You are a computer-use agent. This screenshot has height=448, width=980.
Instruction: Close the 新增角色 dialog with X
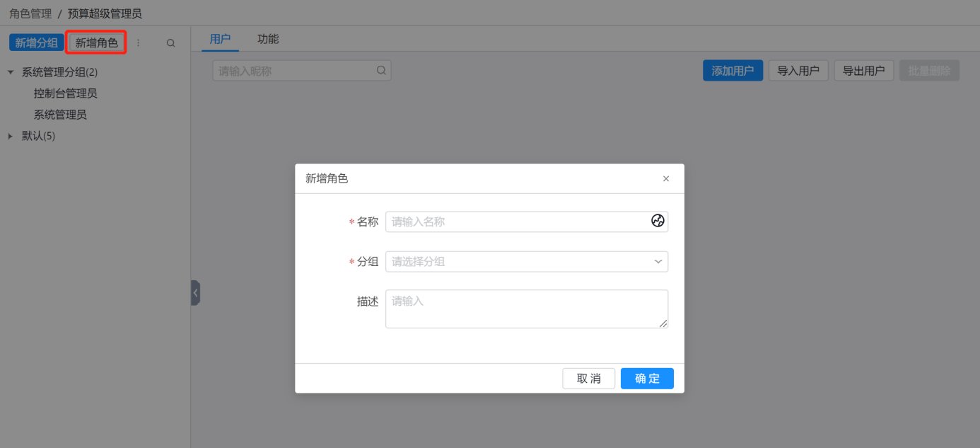click(665, 179)
